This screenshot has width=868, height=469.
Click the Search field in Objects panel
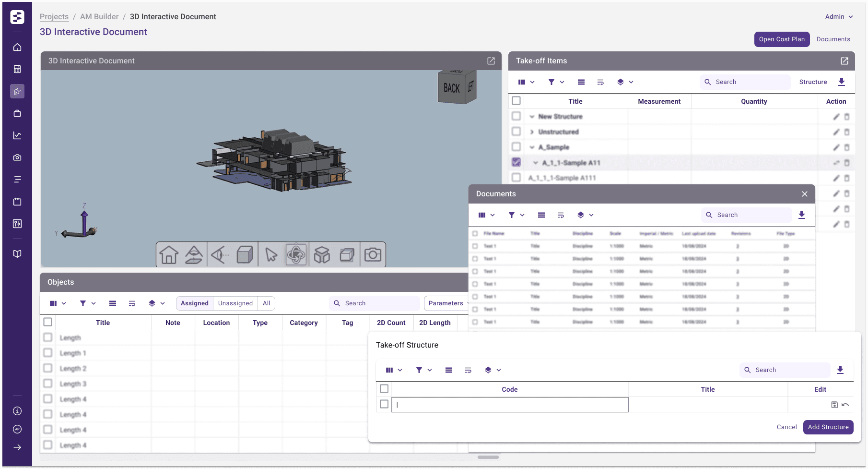374,303
